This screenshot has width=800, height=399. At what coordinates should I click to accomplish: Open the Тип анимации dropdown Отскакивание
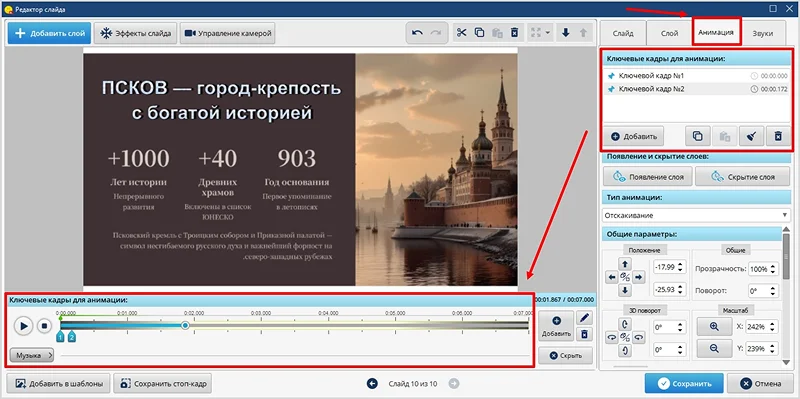click(696, 215)
